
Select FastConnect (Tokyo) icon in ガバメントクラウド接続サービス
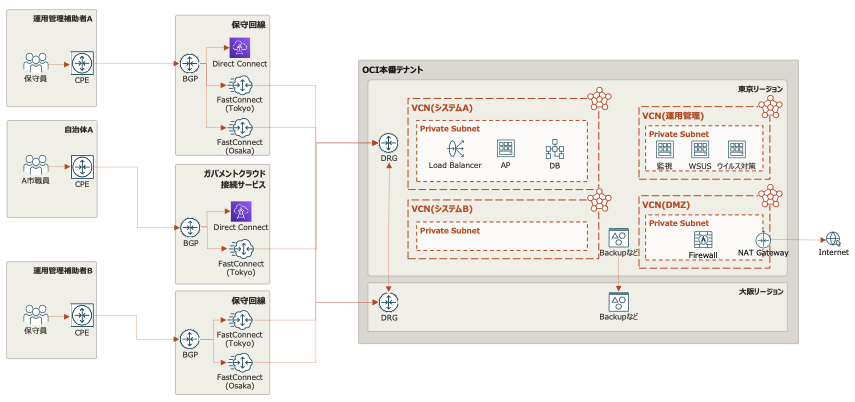240,249
